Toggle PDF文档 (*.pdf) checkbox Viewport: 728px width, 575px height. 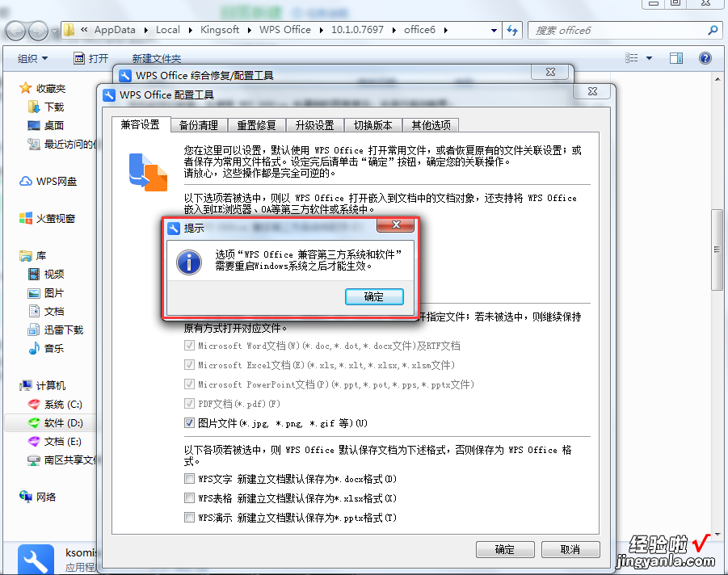[189, 403]
